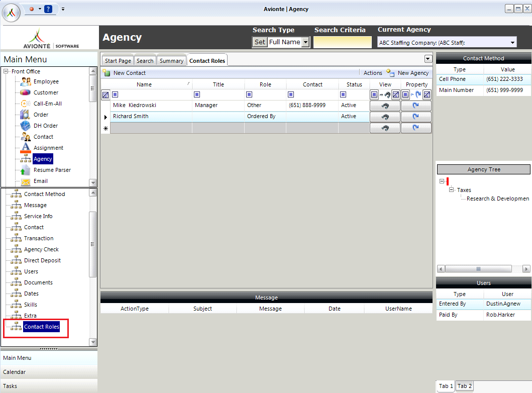This screenshot has height=393, width=532.
Task: Switch to the Summary tab
Action: [x=171, y=61]
